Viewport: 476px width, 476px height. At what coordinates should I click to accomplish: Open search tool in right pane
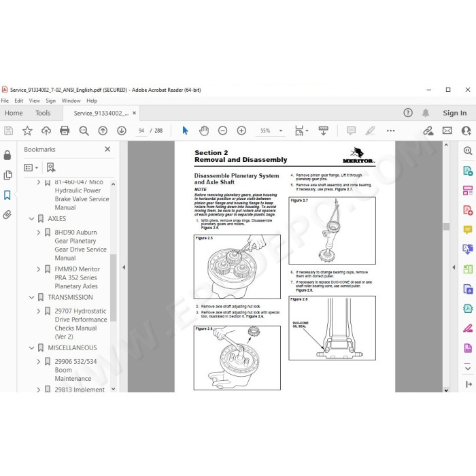click(x=468, y=150)
